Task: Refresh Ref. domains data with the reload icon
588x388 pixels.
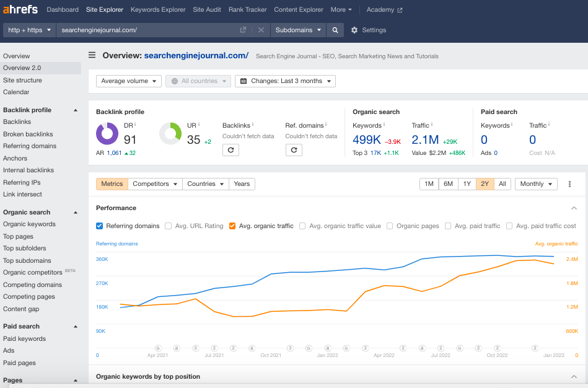Action: (294, 150)
